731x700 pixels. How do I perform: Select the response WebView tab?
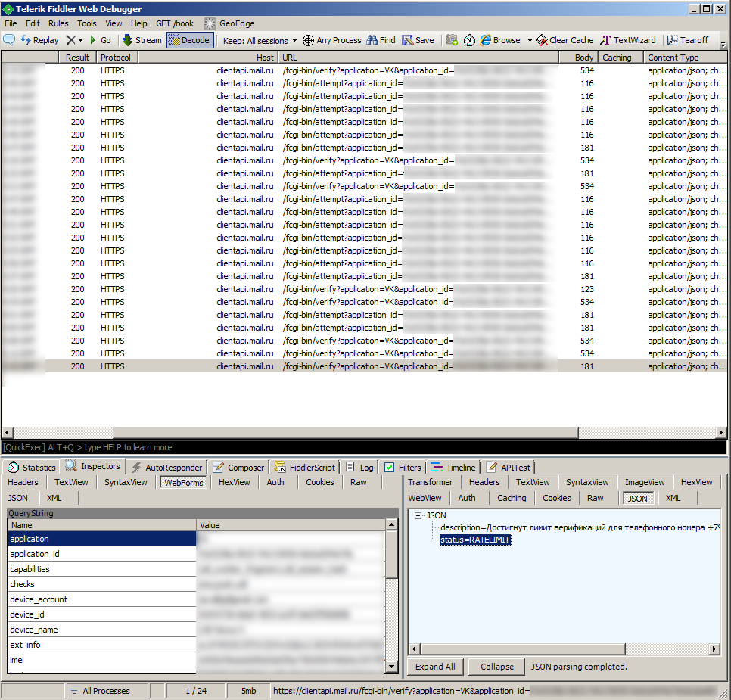425,498
